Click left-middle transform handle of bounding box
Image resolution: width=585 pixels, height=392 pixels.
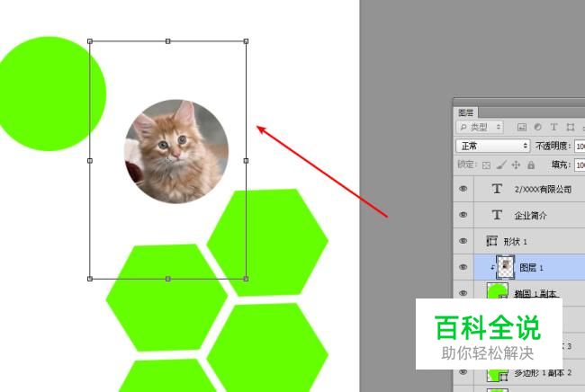pyautogui.click(x=90, y=161)
